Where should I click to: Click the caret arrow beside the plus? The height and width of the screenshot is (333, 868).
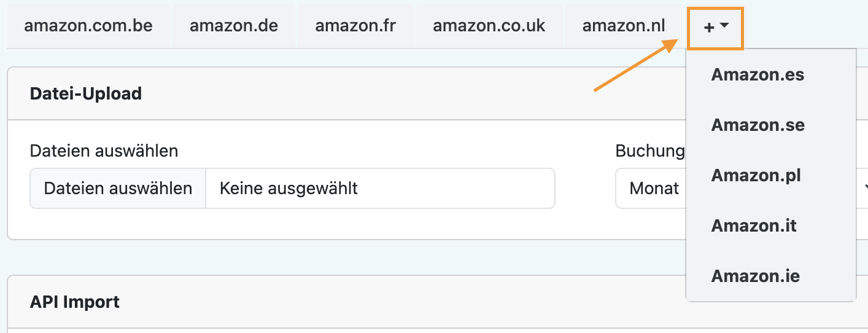click(x=724, y=26)
